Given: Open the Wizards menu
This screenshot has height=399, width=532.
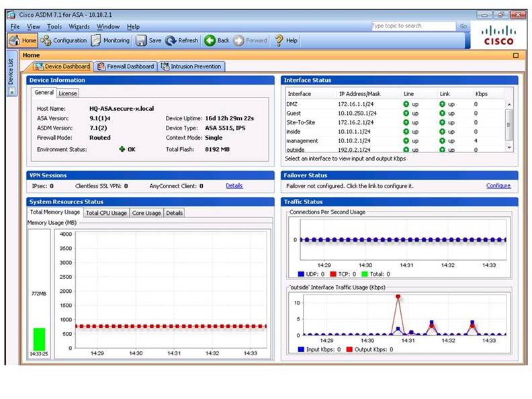Looking at the screenshot, I should coord(79,27).
